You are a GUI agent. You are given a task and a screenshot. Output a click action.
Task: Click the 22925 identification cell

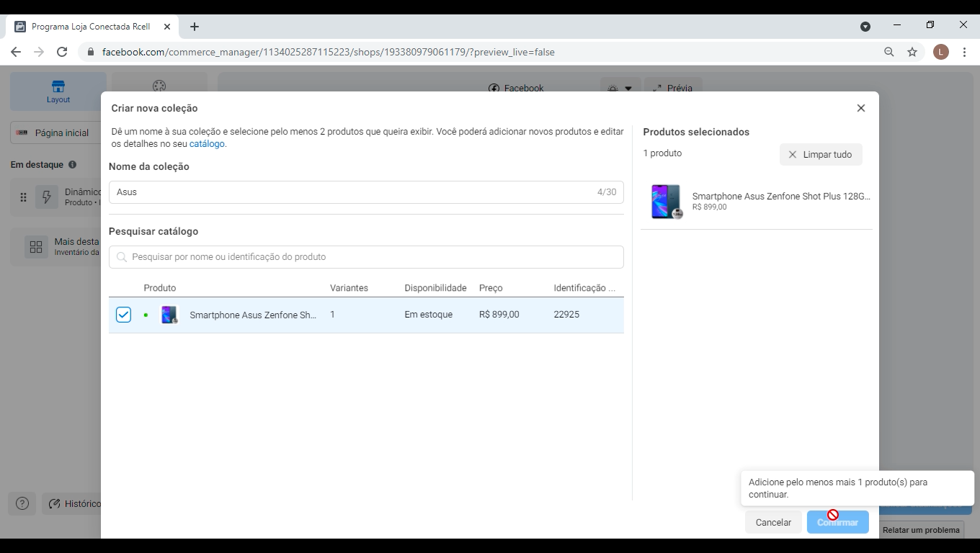pos(566,315)
